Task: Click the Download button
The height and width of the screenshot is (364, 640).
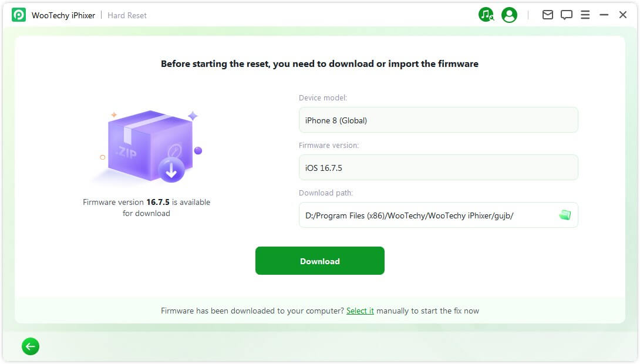Action: click(319, 261)
